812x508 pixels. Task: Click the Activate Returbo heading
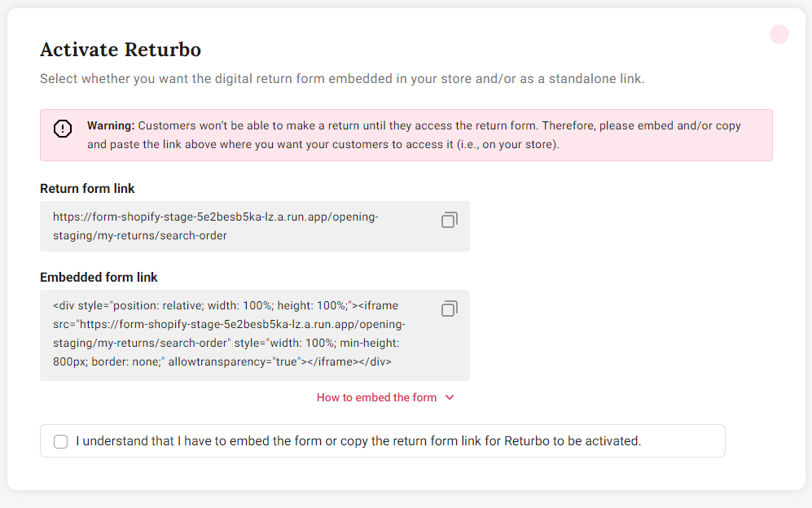pyautogui.click(x=121, y=50)
